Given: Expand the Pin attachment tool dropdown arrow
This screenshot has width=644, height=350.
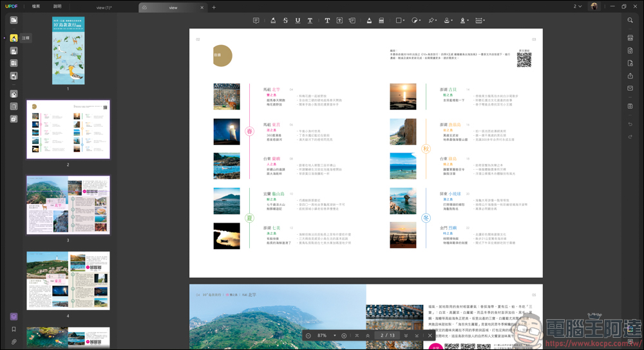Looking at the screenshot, I should (436, 21).
